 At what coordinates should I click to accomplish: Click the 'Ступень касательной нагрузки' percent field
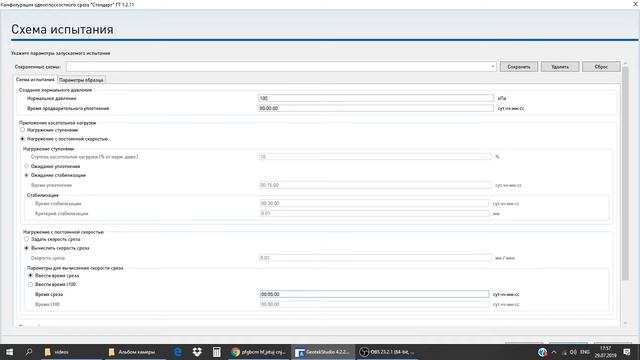pyautogui.click(x=375, y=156)
